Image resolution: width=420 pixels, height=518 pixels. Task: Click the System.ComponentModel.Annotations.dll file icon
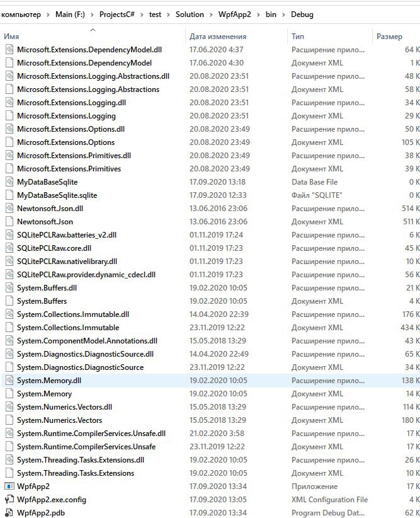(x=9, y=340)
